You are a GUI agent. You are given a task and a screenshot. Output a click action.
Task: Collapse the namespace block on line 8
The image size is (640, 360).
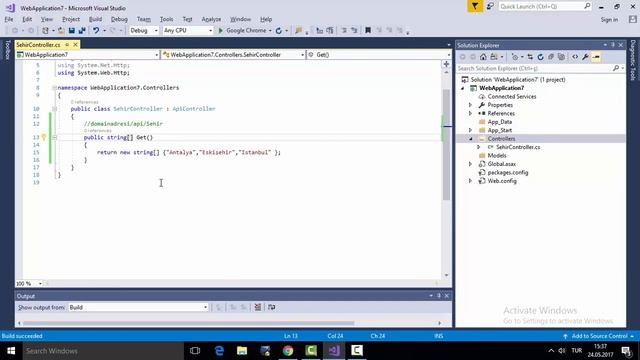pyautogui.click(x=54, y=88)
